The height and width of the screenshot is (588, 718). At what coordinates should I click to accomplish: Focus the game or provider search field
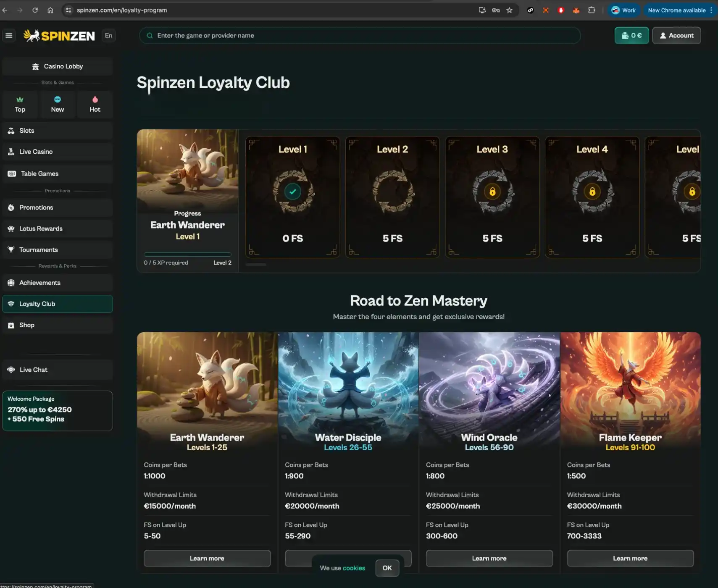pyautogui.click(x=360, y=36)
